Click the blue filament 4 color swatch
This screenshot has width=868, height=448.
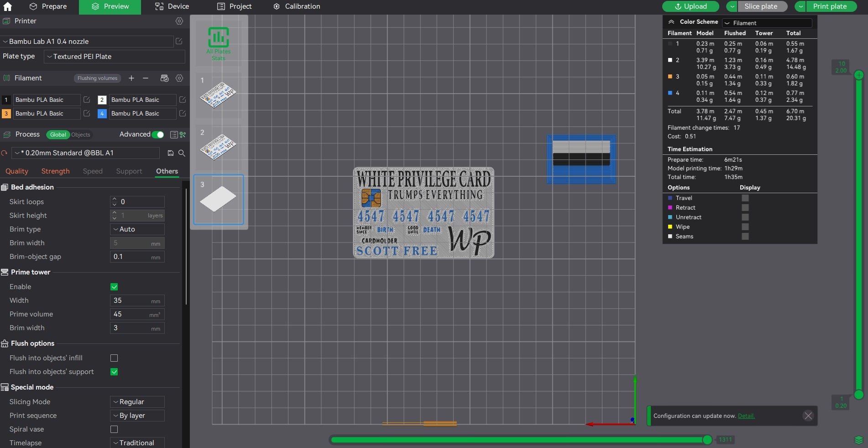point(102,113)
